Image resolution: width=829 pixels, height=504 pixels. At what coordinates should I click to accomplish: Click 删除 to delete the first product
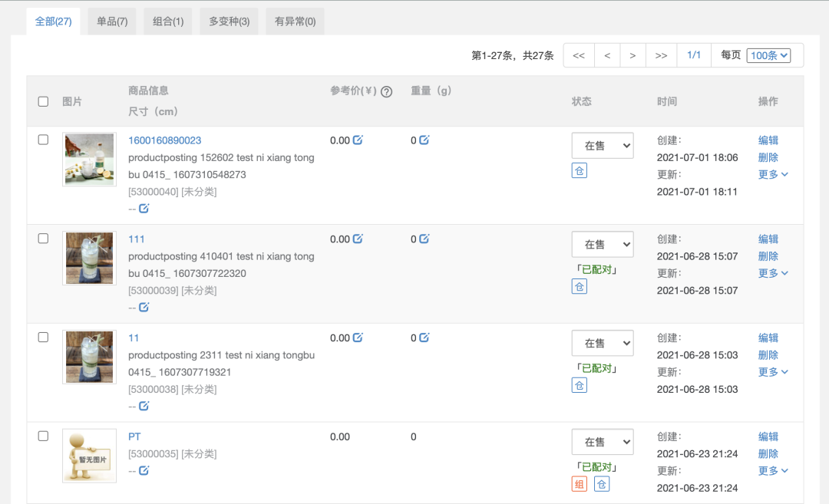tap(768, 157)
